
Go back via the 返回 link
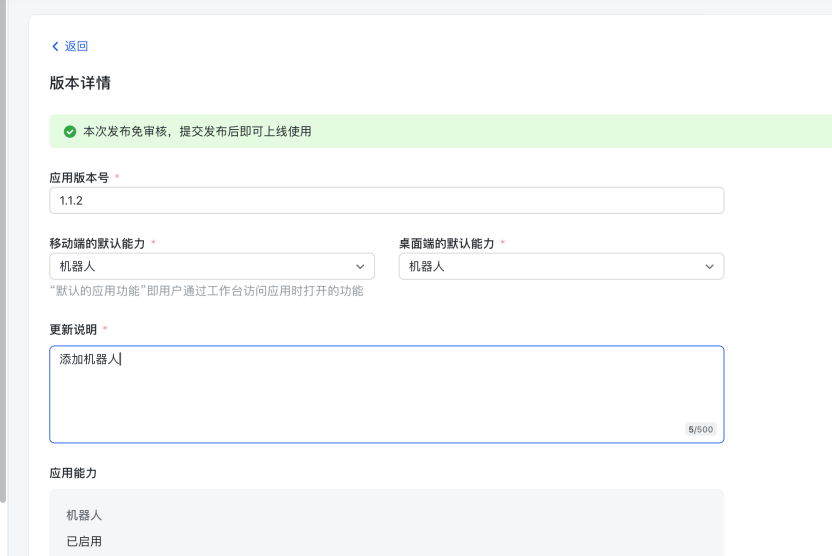click(x=76, y=46)
